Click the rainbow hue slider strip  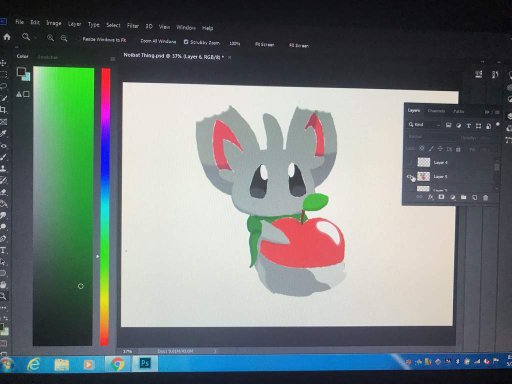tap(105, 207)
